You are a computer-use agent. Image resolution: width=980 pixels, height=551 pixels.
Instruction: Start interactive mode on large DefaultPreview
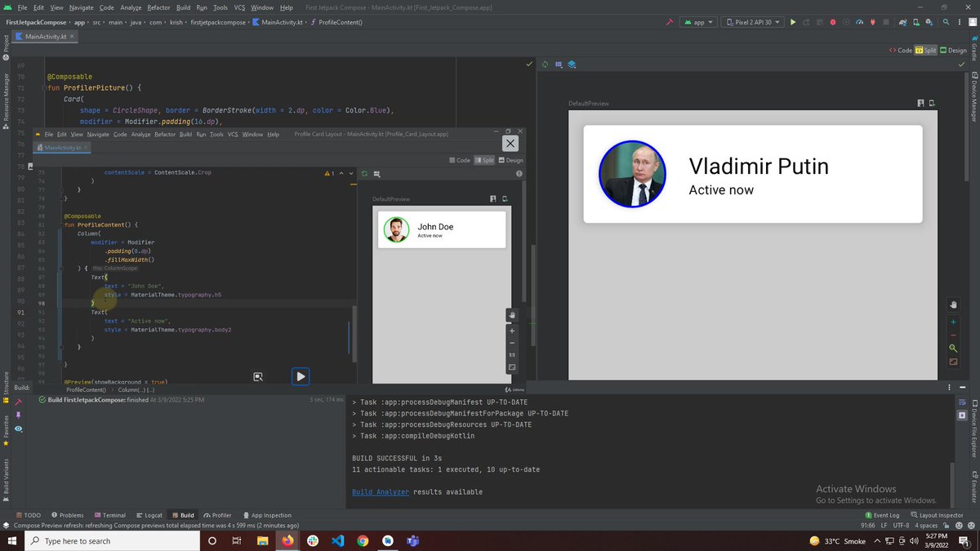[x=920, y=103]
